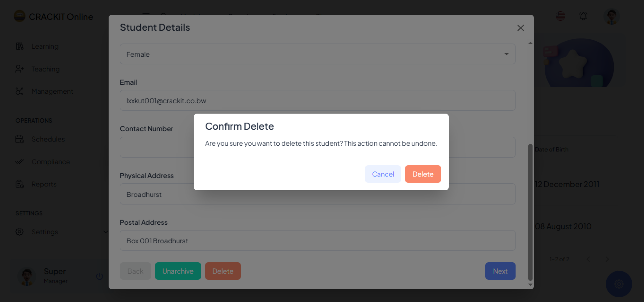Close the Student Details dialog

tap(521, 28)
